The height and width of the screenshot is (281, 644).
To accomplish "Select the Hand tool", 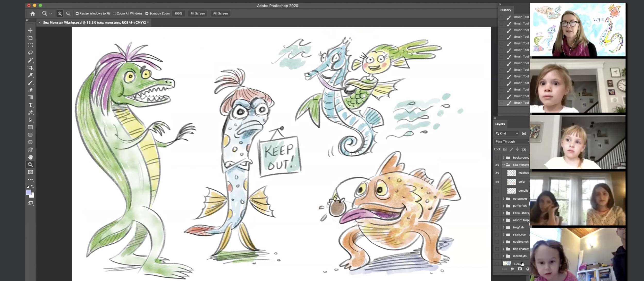I will 30,157.
